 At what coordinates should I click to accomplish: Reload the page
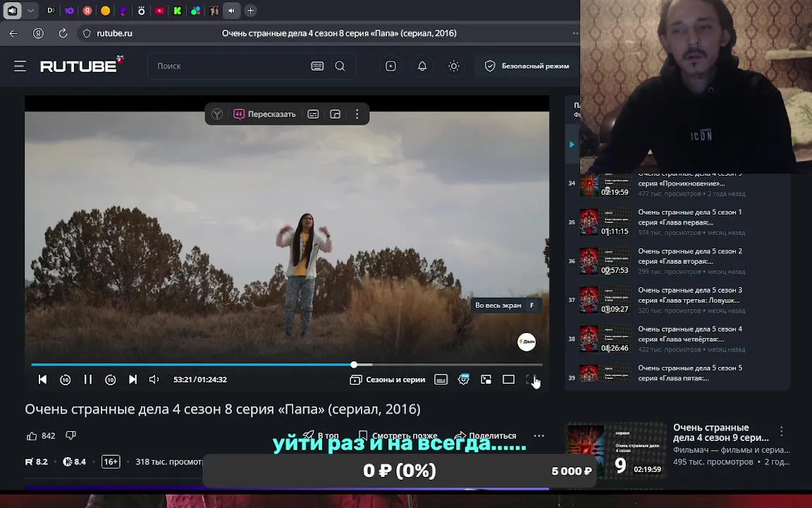click(x=63, y=33)
